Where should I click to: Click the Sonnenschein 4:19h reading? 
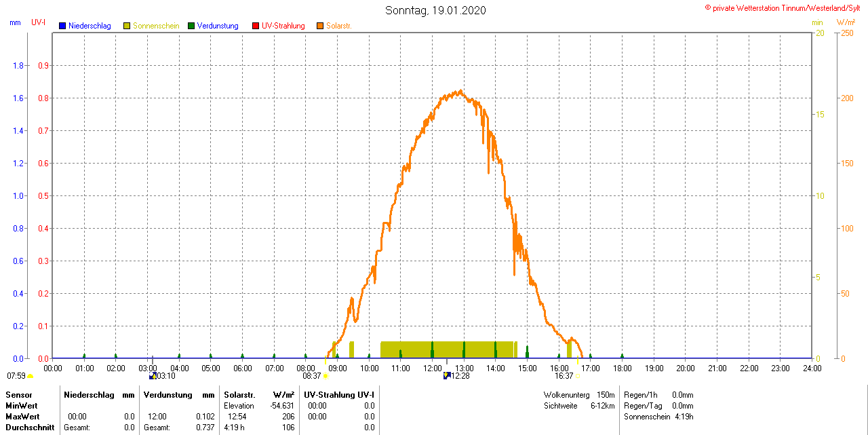click(658, 417)
